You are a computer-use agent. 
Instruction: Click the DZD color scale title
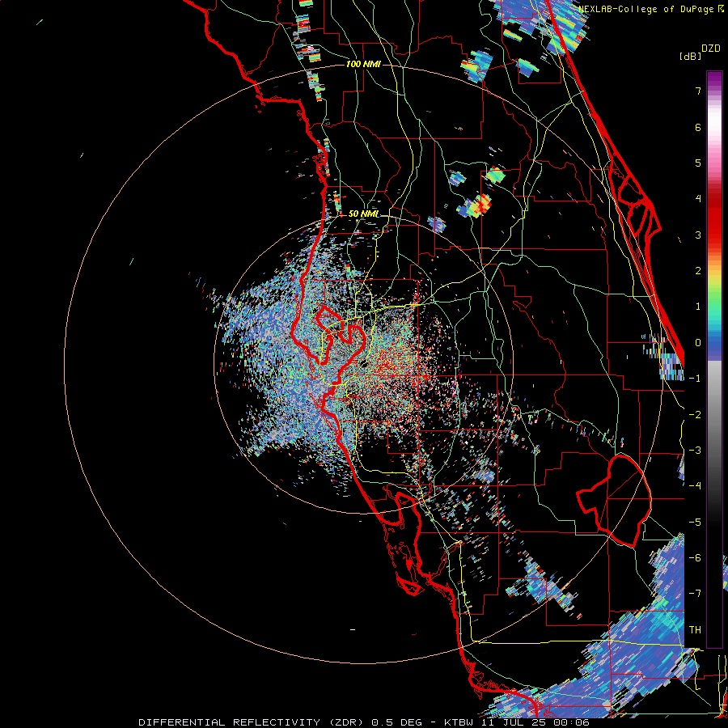coord(711,49)
